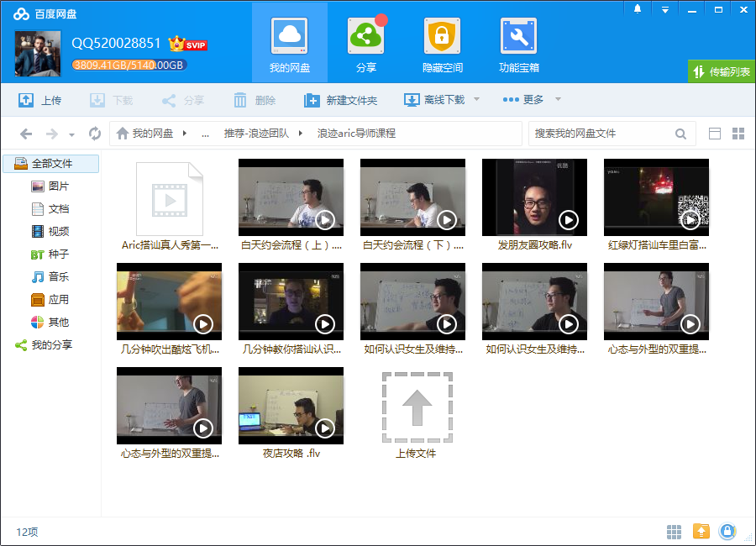Open the 传输列表 transfer list
756x546 pixels.
point(722,72)
